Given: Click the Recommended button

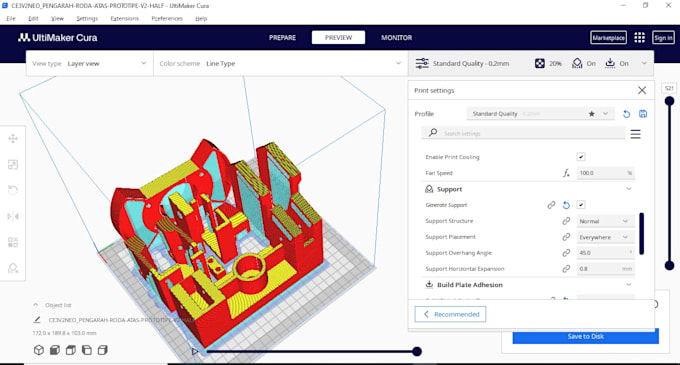Looking at the screenshot, I should [x=450, y=314].
